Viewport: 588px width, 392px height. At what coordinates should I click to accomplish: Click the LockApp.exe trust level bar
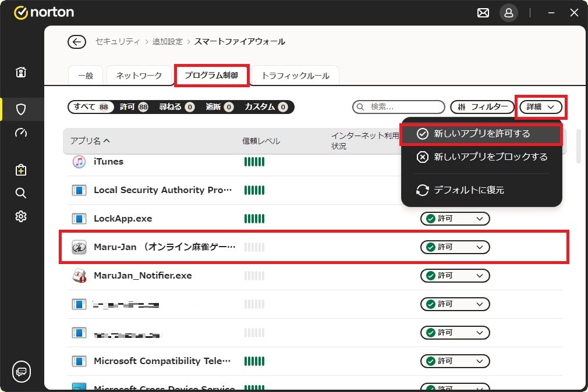click(254, 219)
